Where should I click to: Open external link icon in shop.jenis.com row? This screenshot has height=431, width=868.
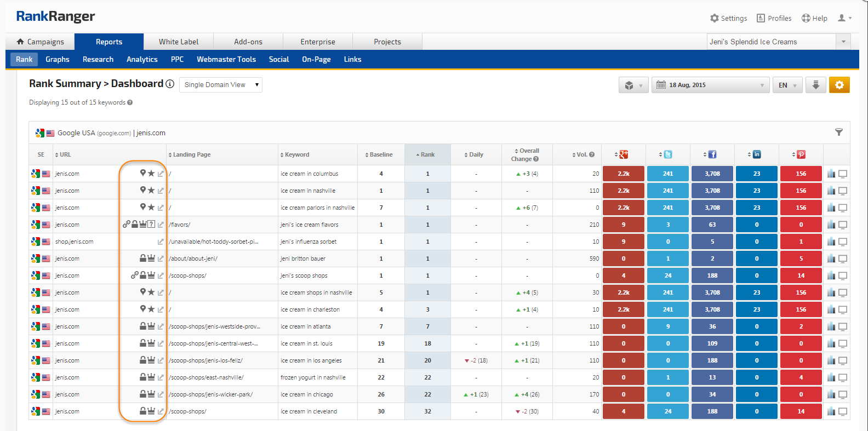[x=161, y=242]
